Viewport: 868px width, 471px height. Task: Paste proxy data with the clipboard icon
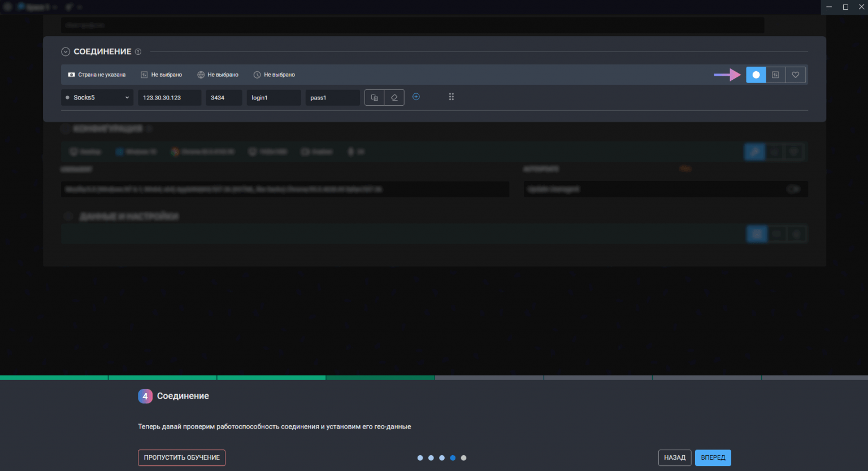pyautogui.click(x=374, y=97)
